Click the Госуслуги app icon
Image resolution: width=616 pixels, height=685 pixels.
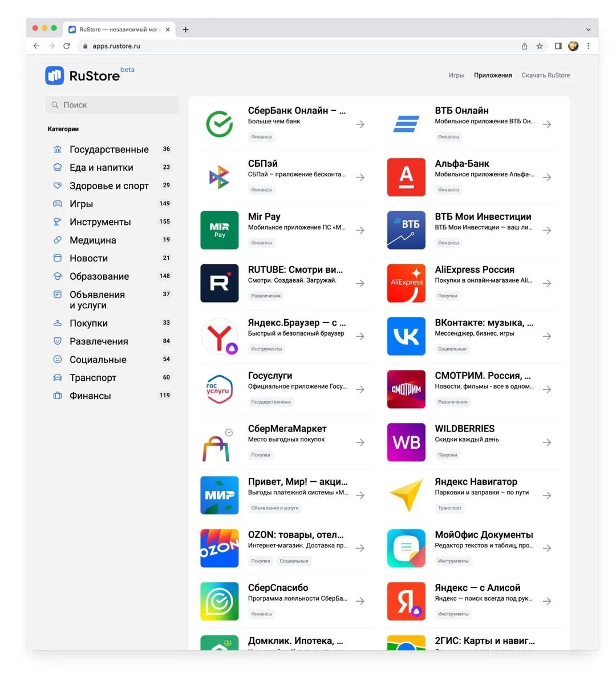pos(220,389)
